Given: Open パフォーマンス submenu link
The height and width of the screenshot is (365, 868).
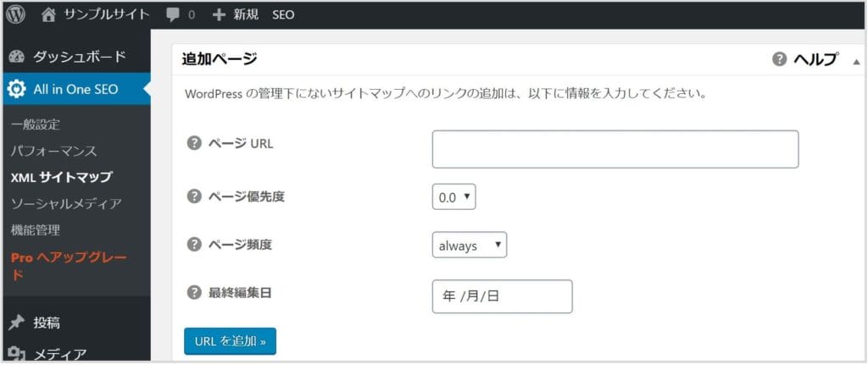Looking at the screenshot, I should tap(53, 151).
